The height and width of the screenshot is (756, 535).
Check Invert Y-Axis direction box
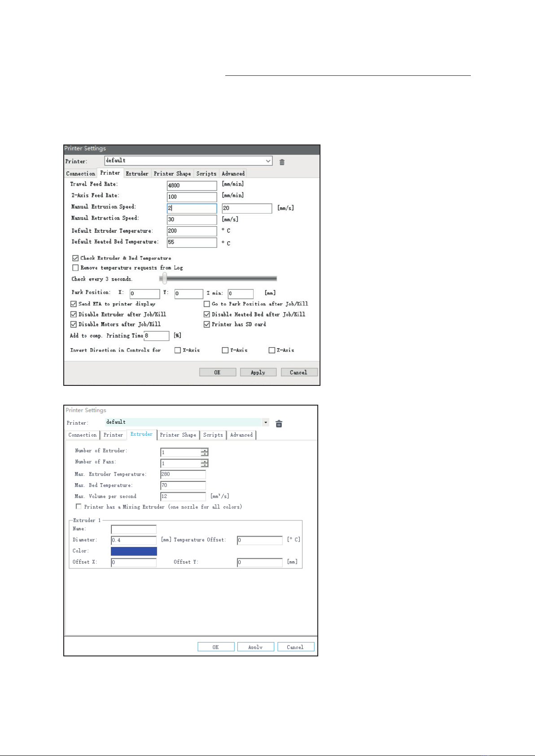tap(225, 350)
